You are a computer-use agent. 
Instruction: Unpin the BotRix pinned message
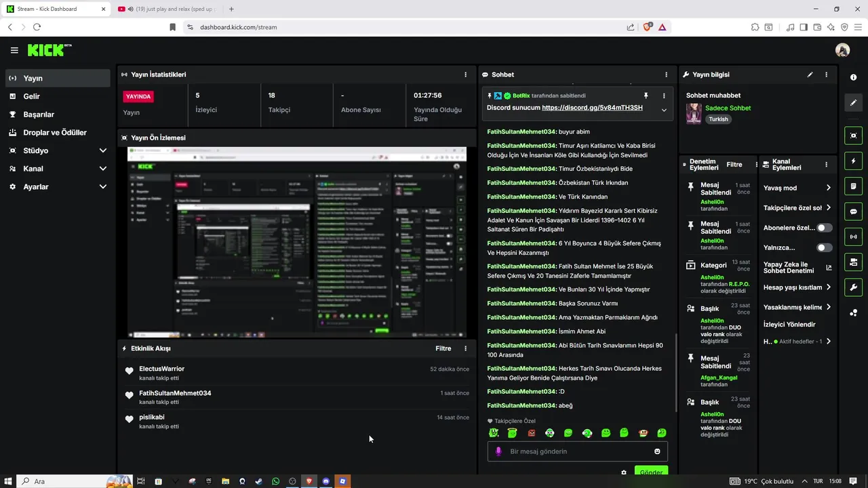click(x=646, y=96)
